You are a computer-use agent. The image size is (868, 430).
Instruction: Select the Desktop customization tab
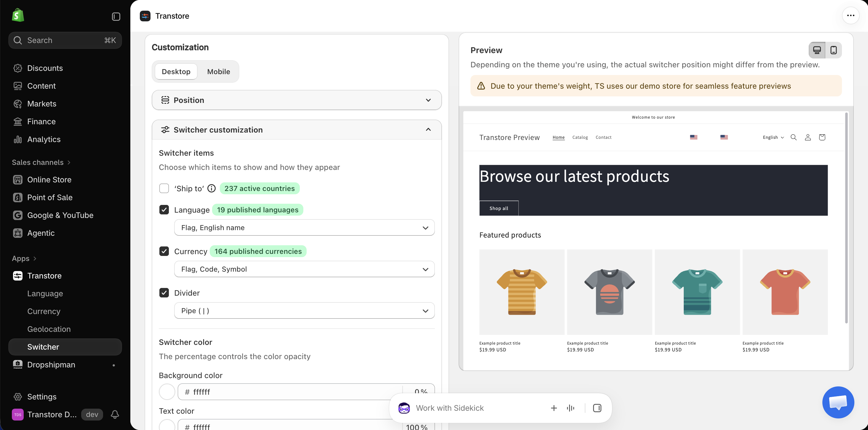pyautogui.click(x=176, y=71)
